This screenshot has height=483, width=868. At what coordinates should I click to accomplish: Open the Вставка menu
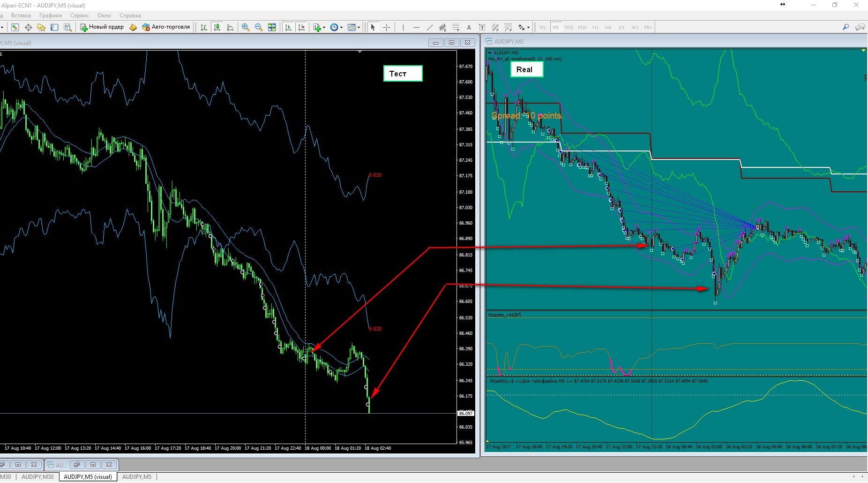[x=21, y=15]
